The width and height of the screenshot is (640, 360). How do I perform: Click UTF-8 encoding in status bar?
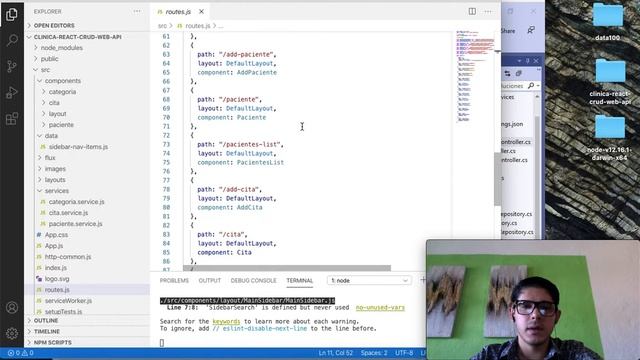404,353
